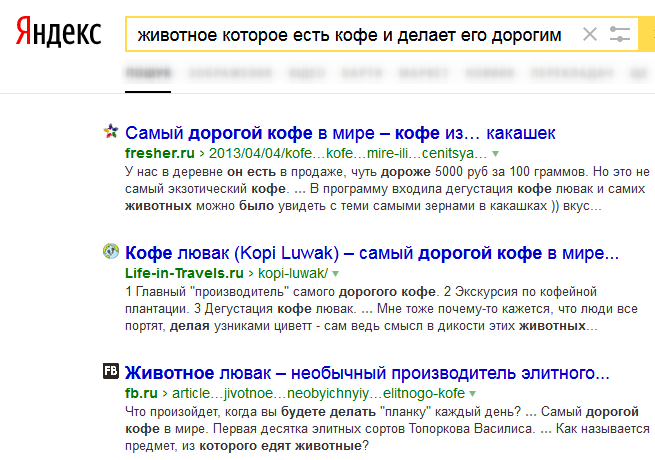Open 'Кофе лювак (Kopi Luwak)' result
Image resolution: width=655 pixels, height=460 pixels.
point(372,253)
